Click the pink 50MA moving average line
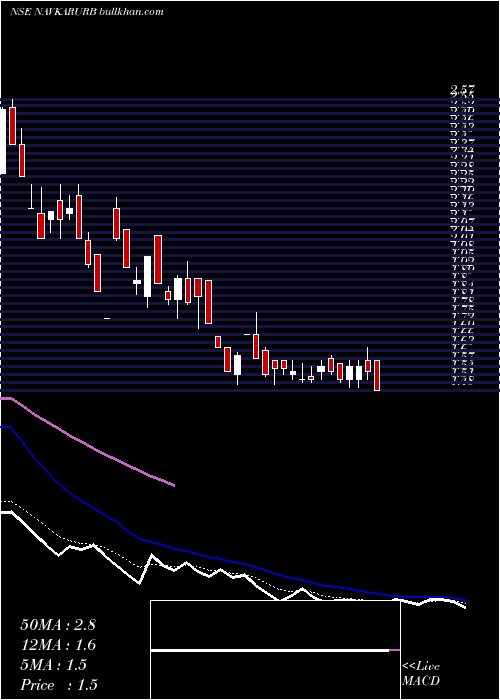This screenshot has height=700, width=500. click(89, 446)
